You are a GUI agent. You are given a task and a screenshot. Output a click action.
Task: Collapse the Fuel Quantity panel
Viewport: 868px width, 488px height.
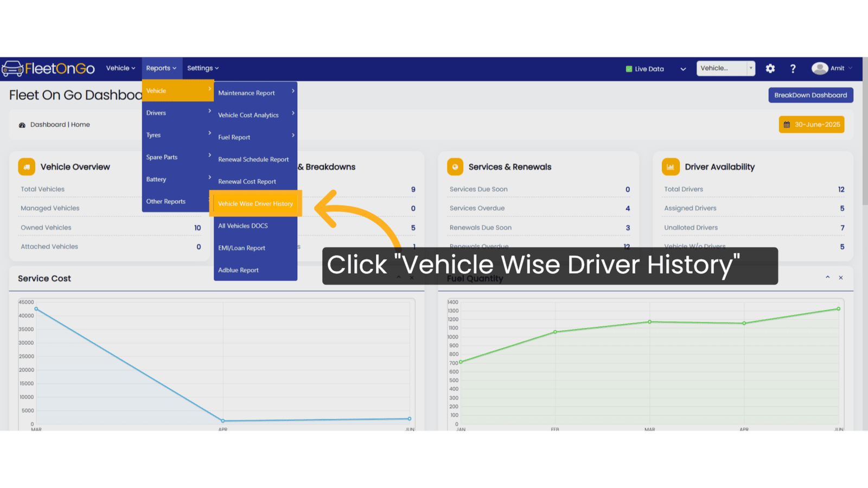pyautogui.click(x=827, y=277)
